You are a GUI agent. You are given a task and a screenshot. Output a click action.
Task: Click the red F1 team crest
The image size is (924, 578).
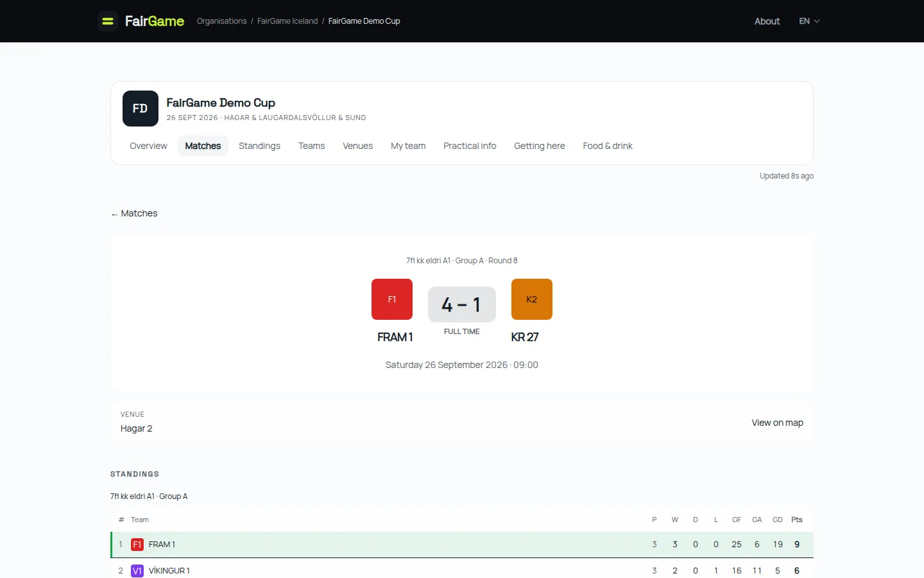(392, 299)
